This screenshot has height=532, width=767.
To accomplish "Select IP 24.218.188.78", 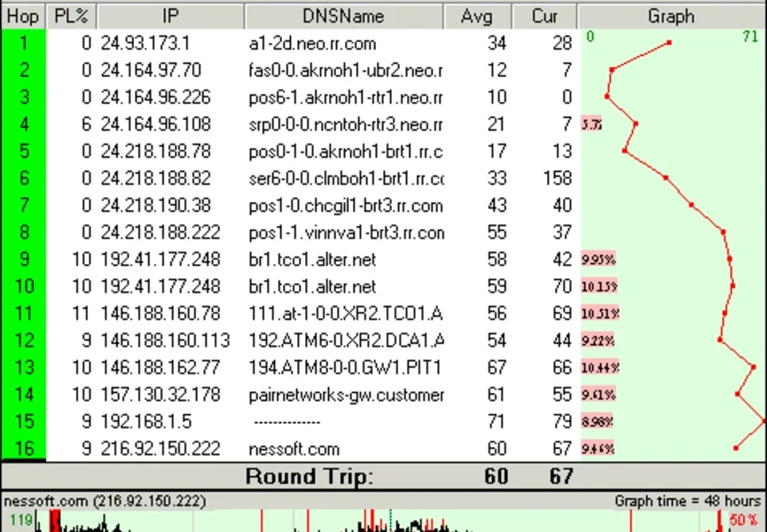I will pos(155,151).
